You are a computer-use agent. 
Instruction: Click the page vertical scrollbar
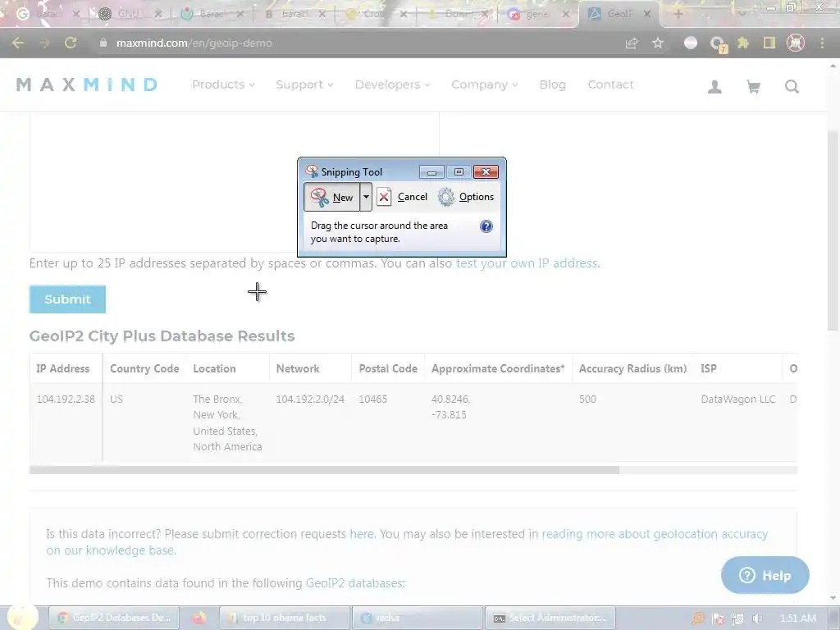tap(833, 231)
